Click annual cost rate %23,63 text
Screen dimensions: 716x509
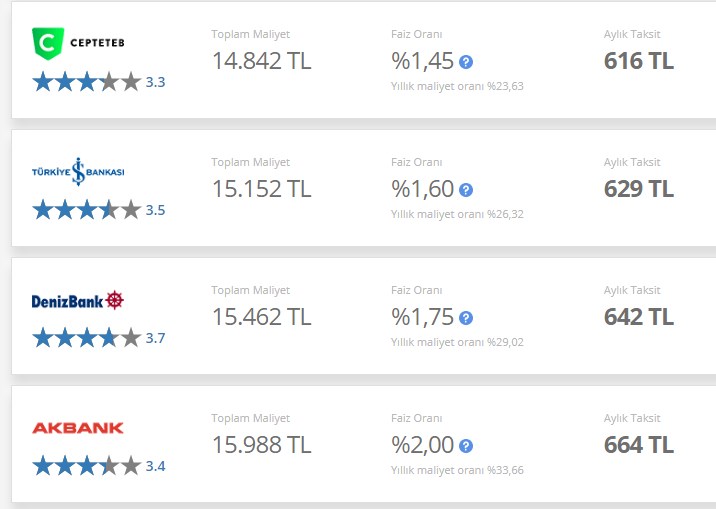tap(457, 86)
